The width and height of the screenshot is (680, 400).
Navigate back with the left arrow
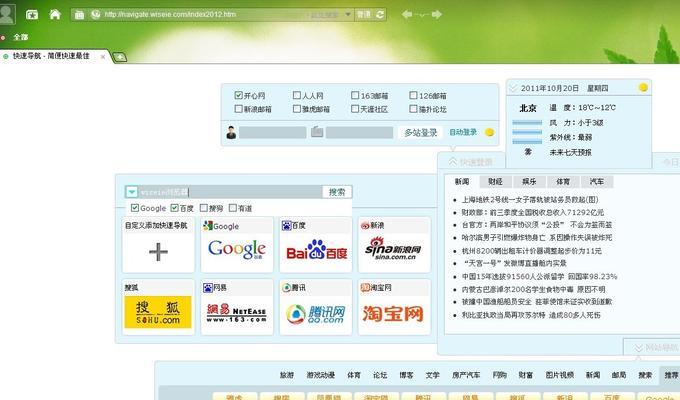[x=407, y=14]
